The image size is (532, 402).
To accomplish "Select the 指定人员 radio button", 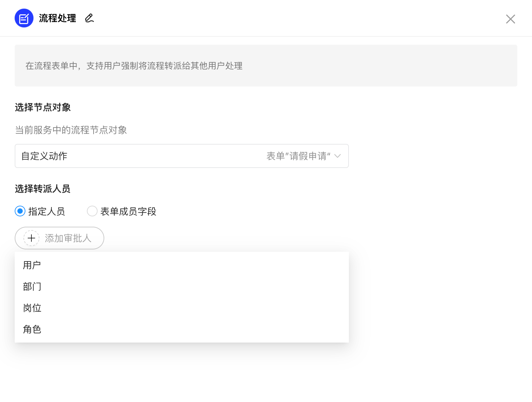I will [x=20, y=211].
